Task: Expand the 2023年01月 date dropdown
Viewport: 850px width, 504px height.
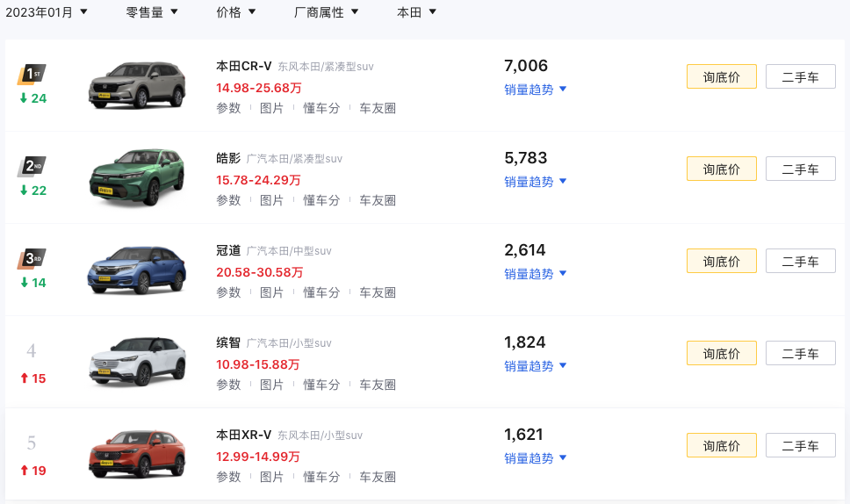Action: click(46, 12)
